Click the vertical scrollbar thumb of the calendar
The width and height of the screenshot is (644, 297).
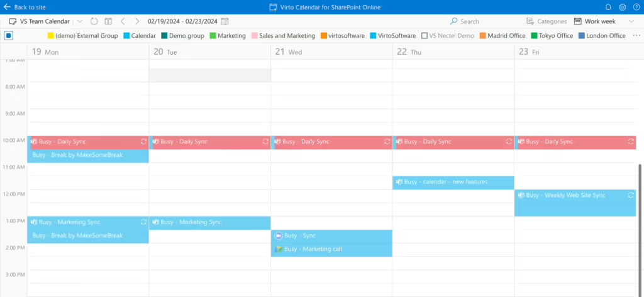[x=639, y=230]
